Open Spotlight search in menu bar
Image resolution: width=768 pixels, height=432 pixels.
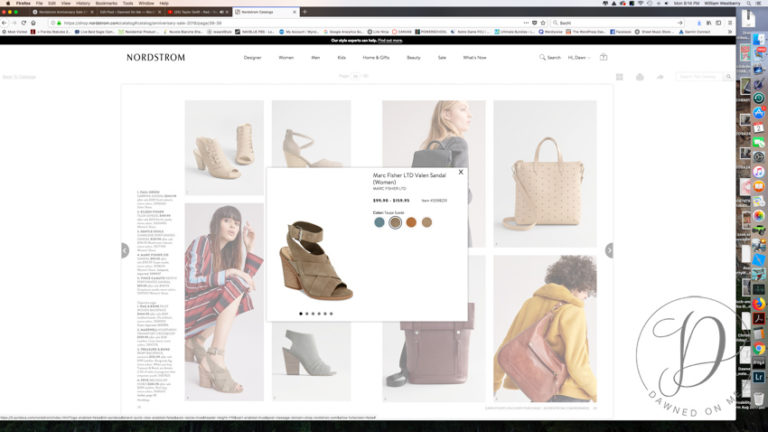point(749,3)
